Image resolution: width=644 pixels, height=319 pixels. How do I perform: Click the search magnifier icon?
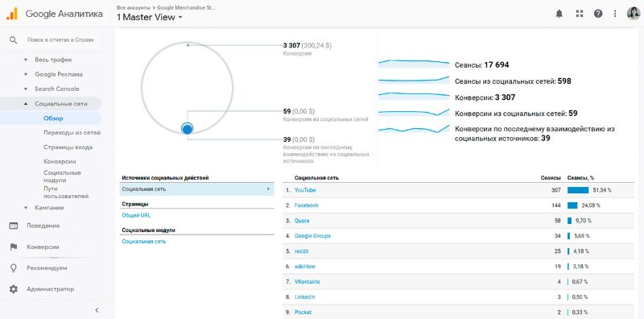click(13, 40)
